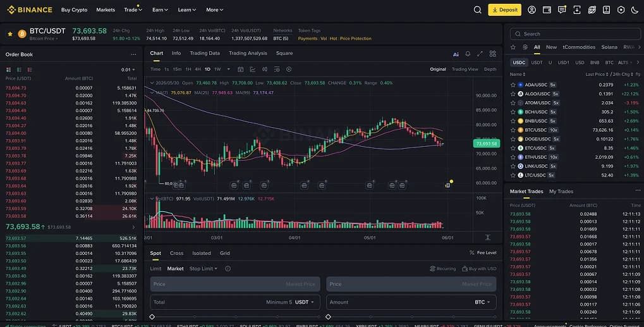
Task: Click the circular record icon in chart toolbar
Action: 289,70
